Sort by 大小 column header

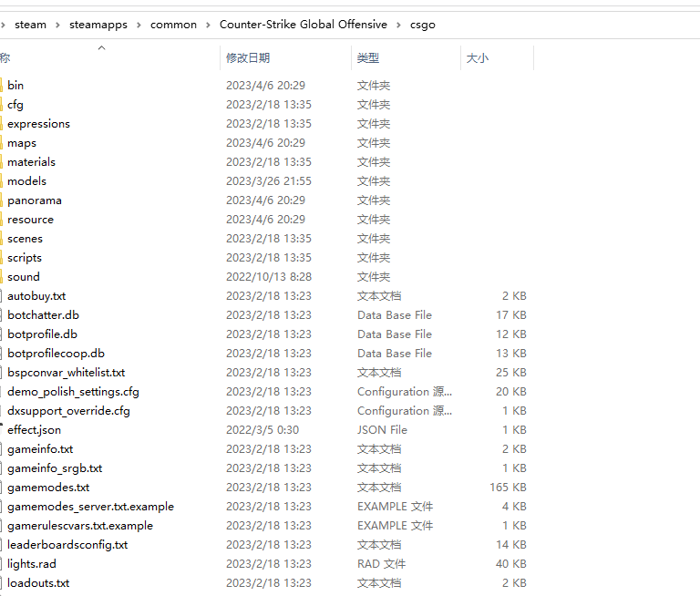coord(478,58)
